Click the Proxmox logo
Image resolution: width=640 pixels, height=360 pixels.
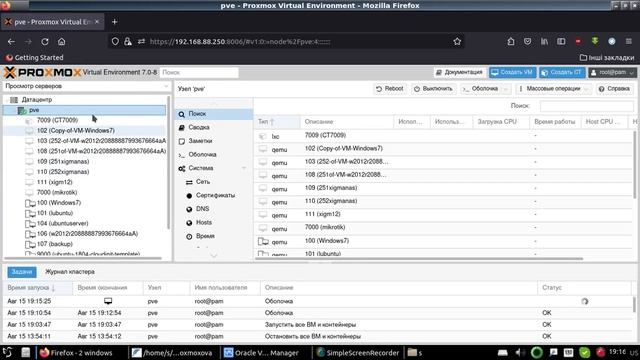pos(42,73)
